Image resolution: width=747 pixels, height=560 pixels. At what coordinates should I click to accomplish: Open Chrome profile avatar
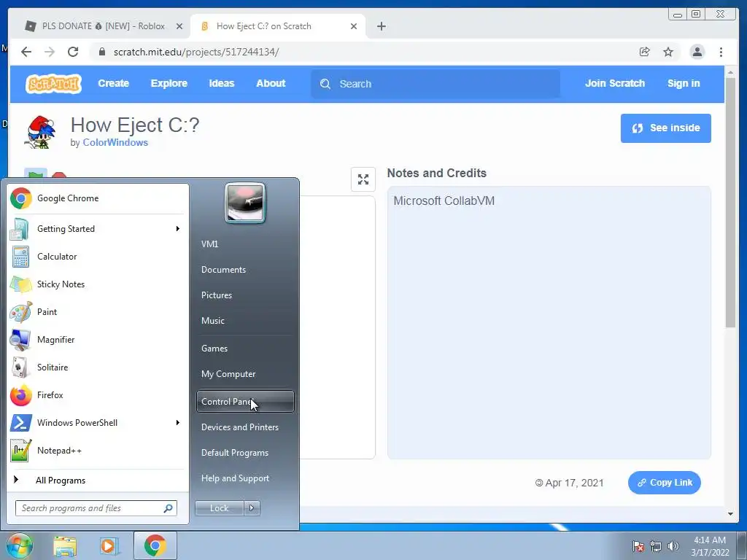click(697, 52)
